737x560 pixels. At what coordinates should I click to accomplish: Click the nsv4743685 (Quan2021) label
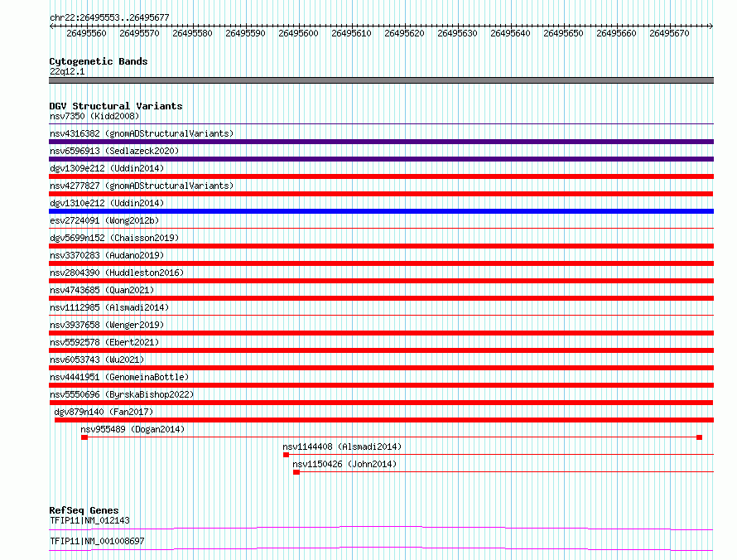pos(102,290)
